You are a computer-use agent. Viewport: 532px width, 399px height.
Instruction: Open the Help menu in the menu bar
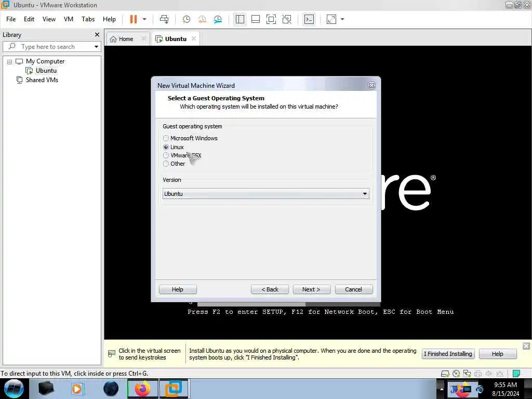coord(109,19)
